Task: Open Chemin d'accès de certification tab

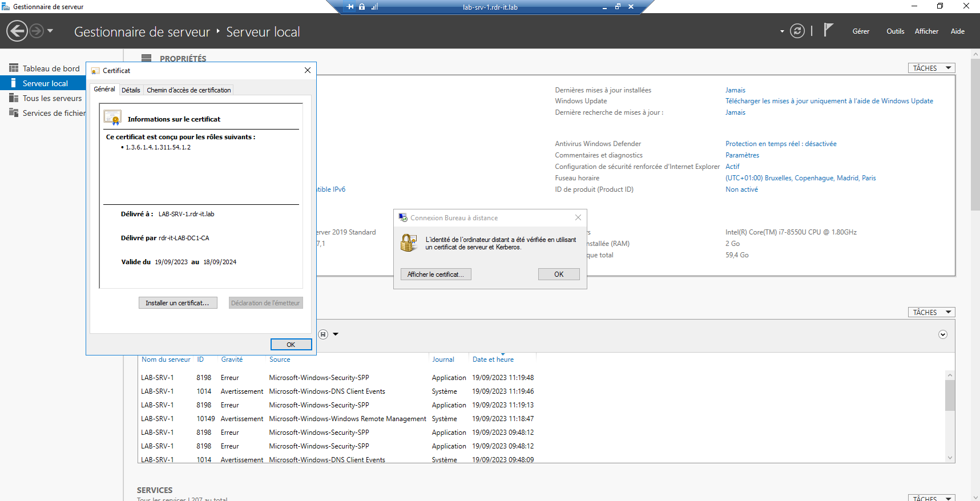Action: tap(188, 90)
